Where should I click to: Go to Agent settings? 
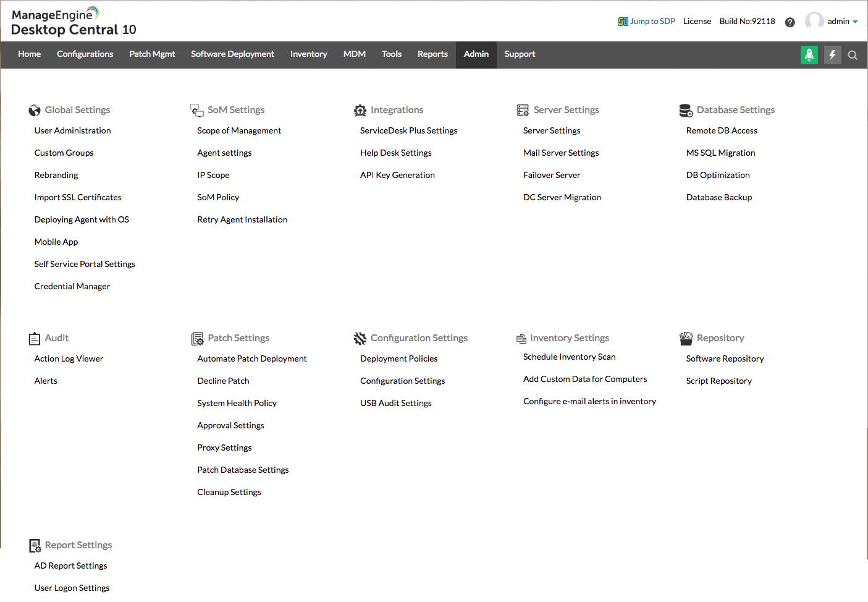(224, 153)
